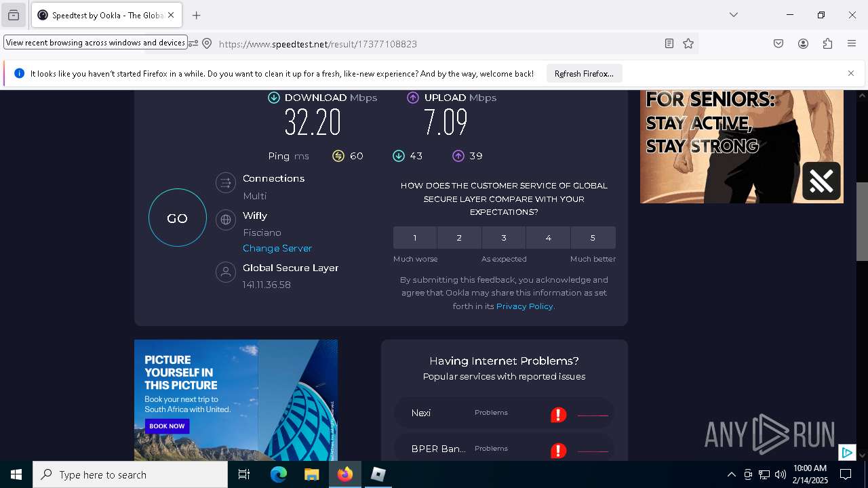Screen dimensions: 868x488
Task: Open the Nexi reported problems row
Action: [x=504, y=413]
